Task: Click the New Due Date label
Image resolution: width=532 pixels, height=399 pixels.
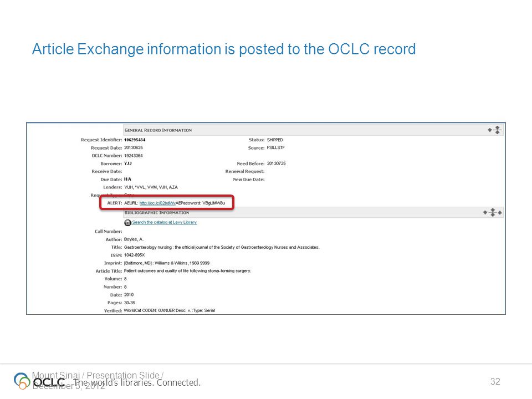Action: coord(249,180)
